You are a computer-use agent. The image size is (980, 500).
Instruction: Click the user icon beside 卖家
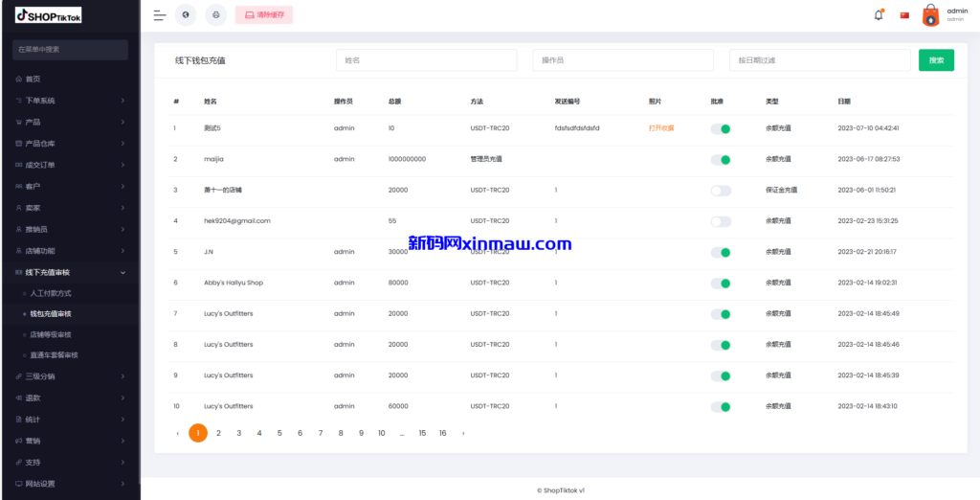[19, 208]
